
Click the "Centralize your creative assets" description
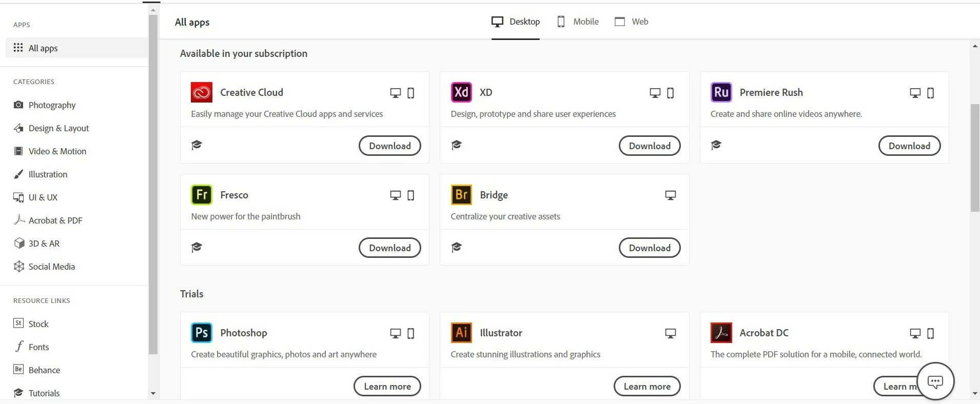[505, 216]
